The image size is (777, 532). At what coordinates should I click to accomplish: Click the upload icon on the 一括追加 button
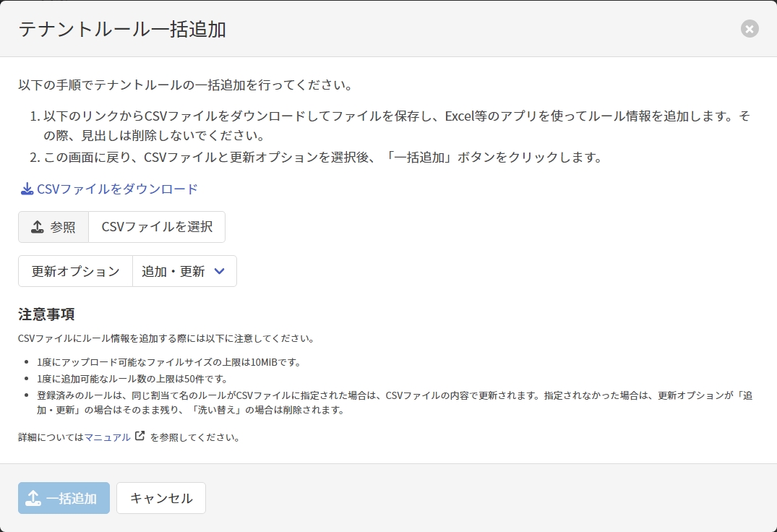pyautogui.click(x=33, y=498)
